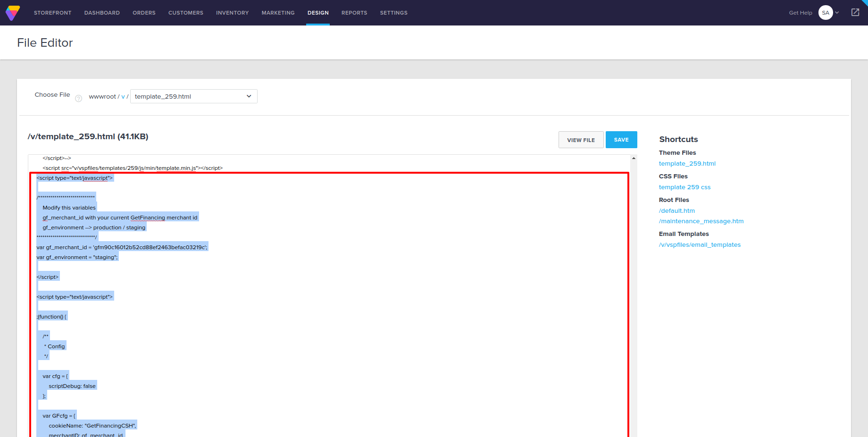This screenshot has width=868, height=437.
Task: Click the var cfg = { line
Action: click(x=55, y=376)
